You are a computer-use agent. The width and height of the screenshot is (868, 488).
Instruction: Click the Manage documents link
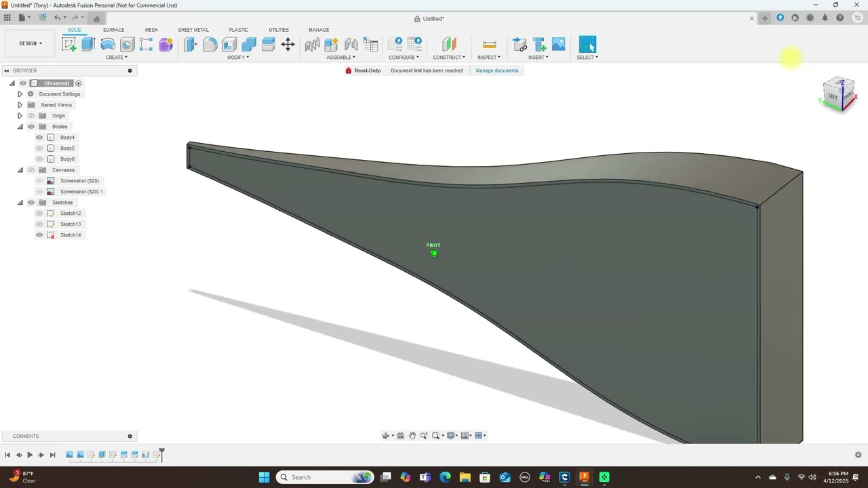[497, 70]
